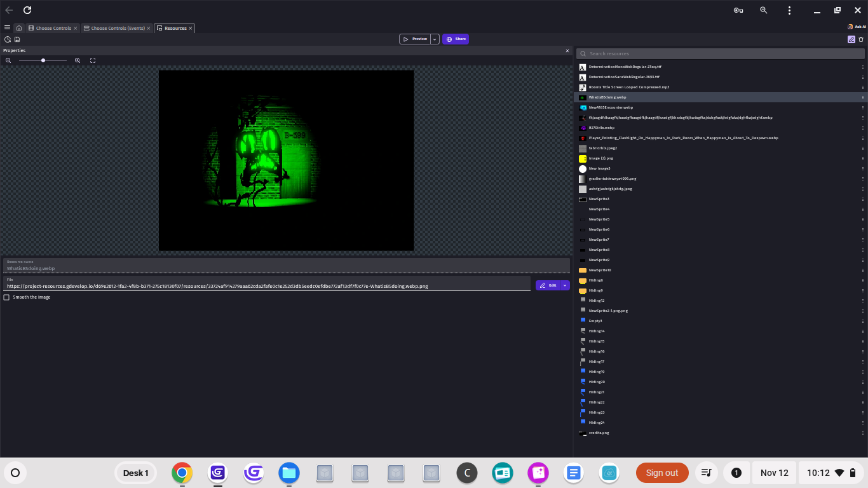Viewport: 868px width, 488px height.
Task: Open the hamburger main menu
Action: (7, 28)
